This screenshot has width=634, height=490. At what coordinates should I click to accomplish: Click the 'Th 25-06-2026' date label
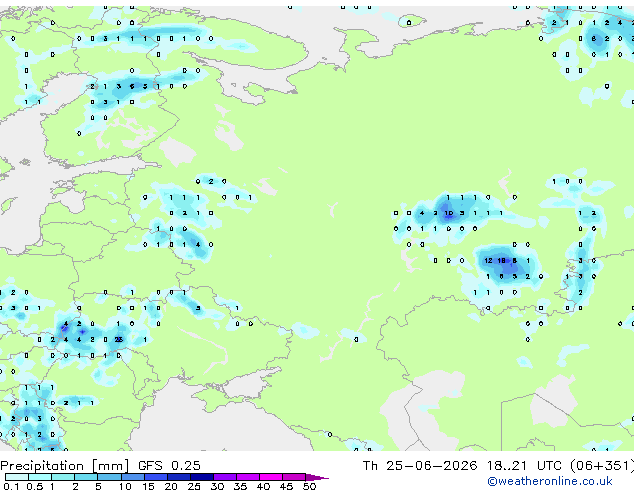point(420,466)
